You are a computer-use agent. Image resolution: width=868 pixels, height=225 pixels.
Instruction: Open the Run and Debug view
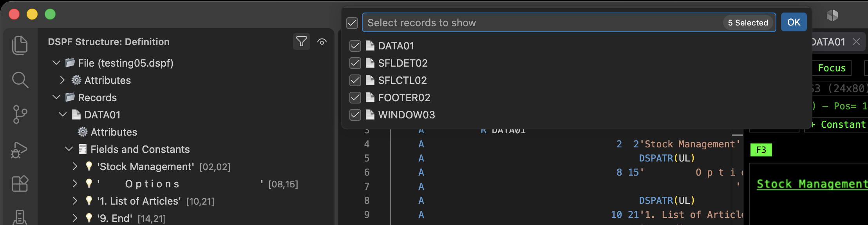(x=20, y=149)
